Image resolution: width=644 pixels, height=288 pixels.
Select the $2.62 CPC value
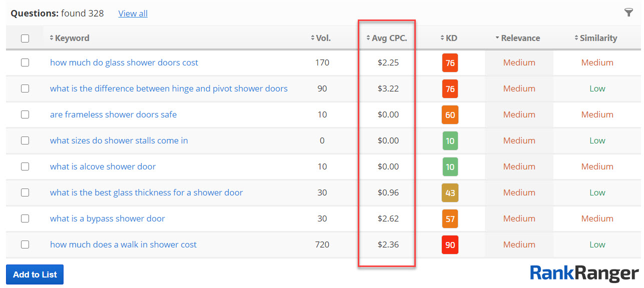[x=388, y=218]
